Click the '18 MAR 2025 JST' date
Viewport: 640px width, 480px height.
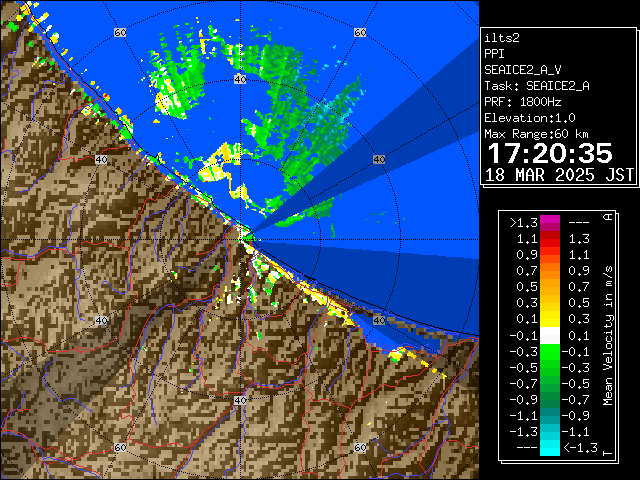(559, 175)
